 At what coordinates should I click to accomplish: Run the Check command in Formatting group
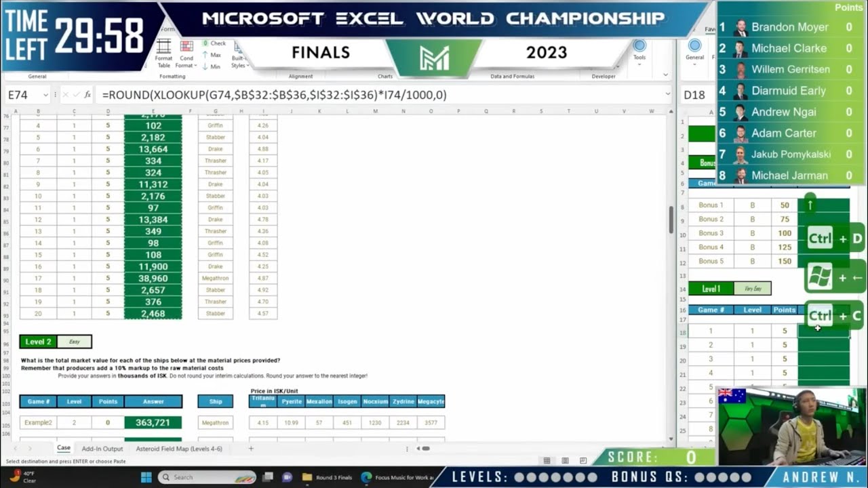(x=214, y=43)
